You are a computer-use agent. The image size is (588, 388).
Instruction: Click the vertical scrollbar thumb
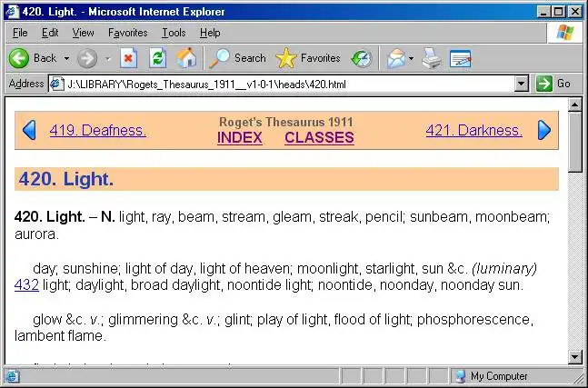575,143
